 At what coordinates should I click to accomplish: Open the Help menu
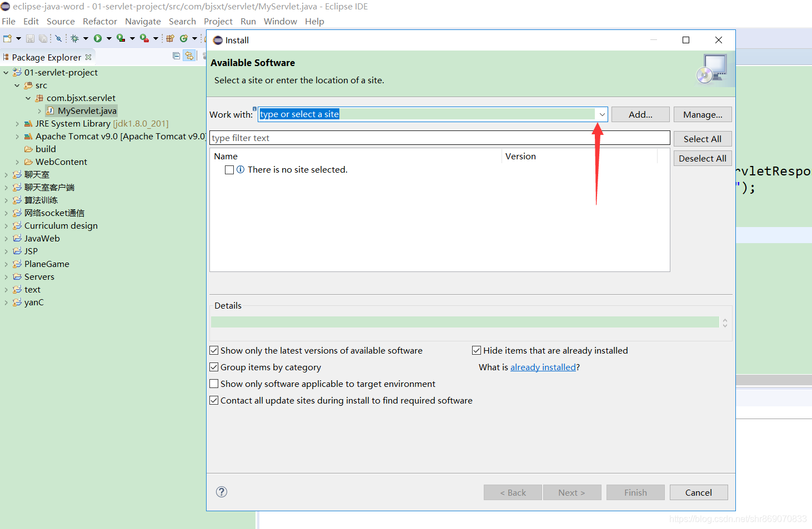314,22
